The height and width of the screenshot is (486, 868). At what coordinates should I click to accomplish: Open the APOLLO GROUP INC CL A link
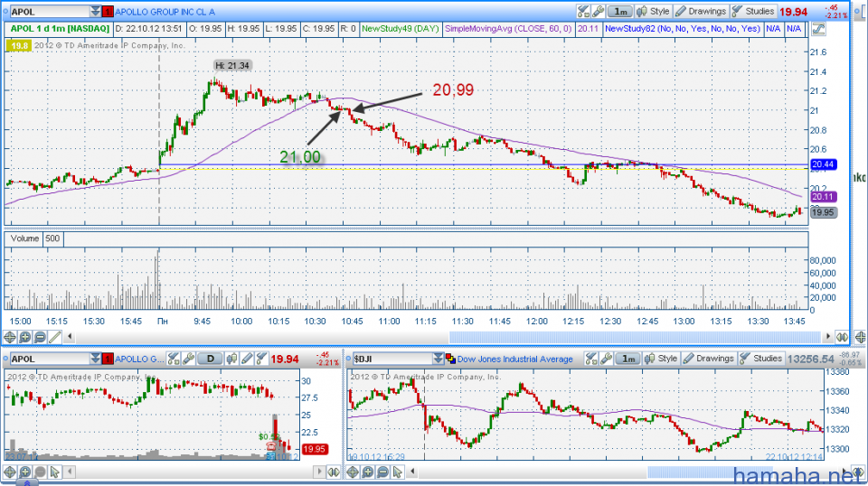click(x=165, y=12)
